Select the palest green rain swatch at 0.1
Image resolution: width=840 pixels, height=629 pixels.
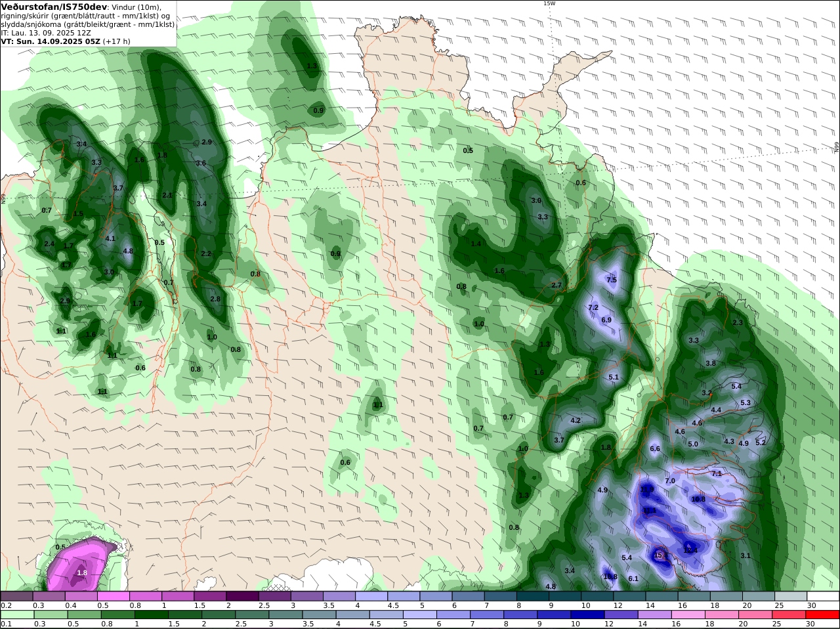pyautogui.click(x=16, y=615)
